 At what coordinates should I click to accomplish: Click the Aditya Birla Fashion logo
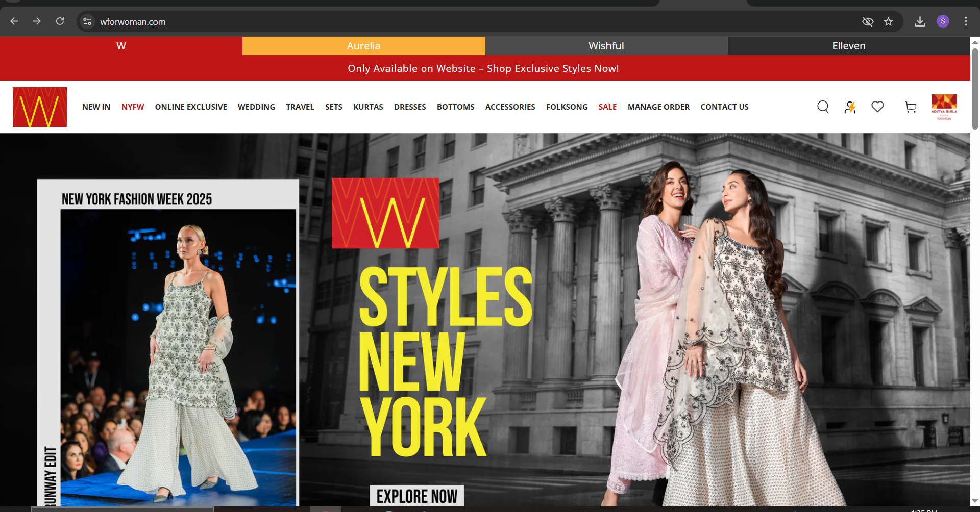point(944,107)
